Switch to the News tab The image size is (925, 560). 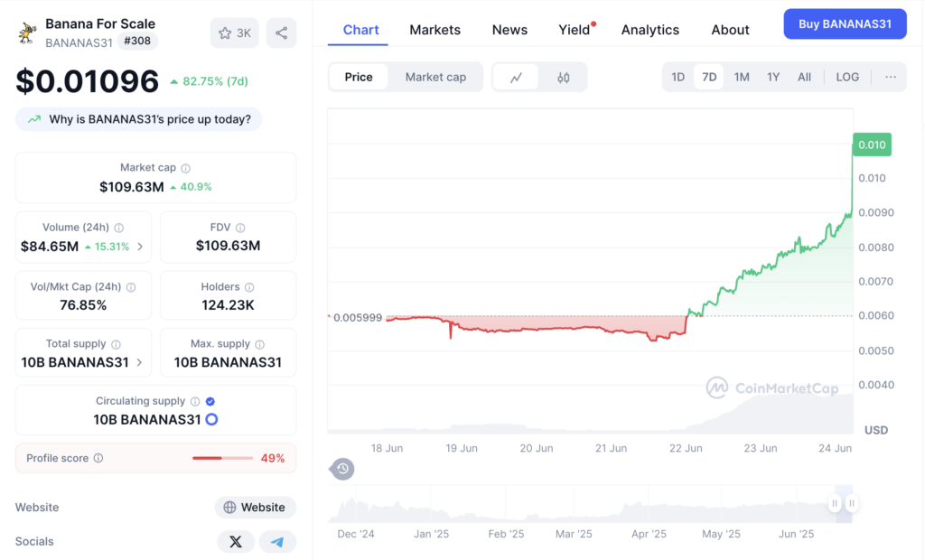click(509, 30)
